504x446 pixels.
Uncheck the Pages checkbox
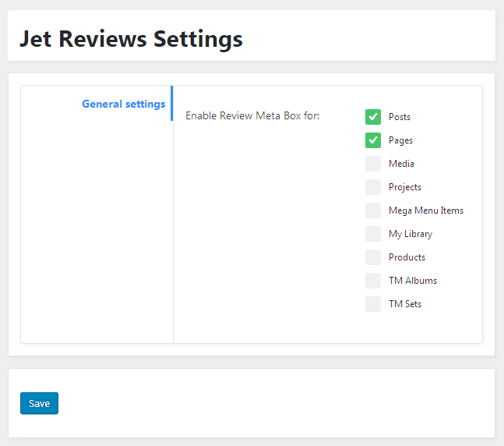[373, 140]
